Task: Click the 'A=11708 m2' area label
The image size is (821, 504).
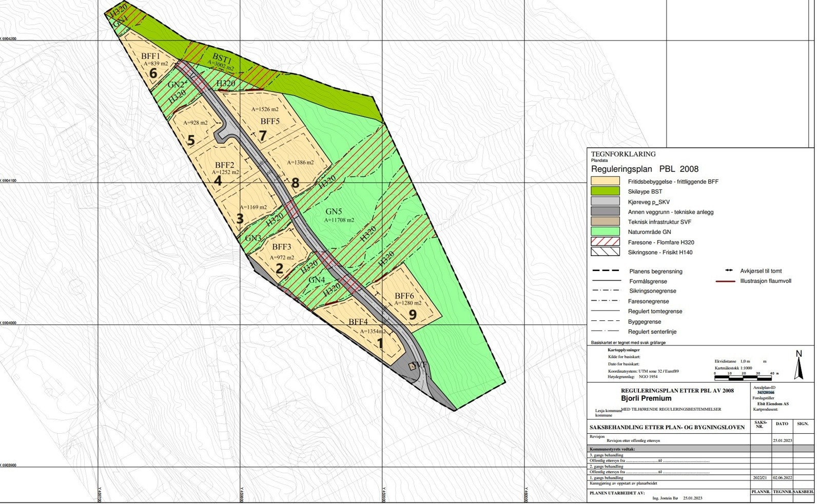Action: 339,220
